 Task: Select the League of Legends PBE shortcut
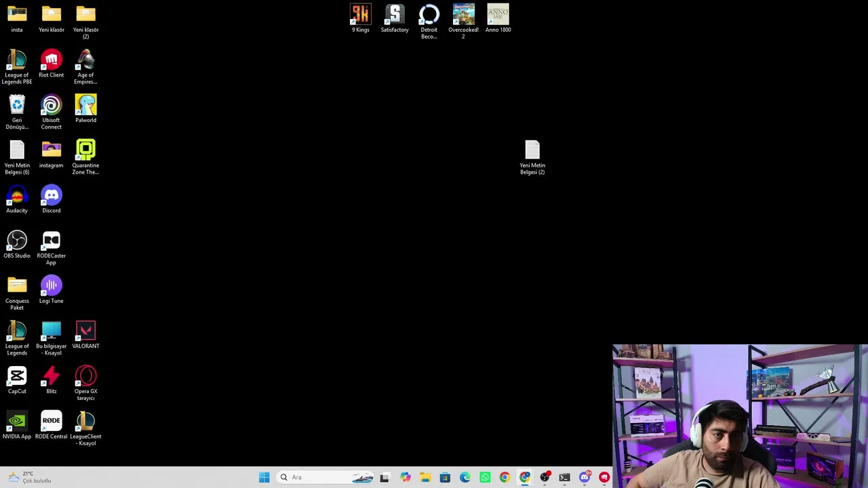click(17, 67)
